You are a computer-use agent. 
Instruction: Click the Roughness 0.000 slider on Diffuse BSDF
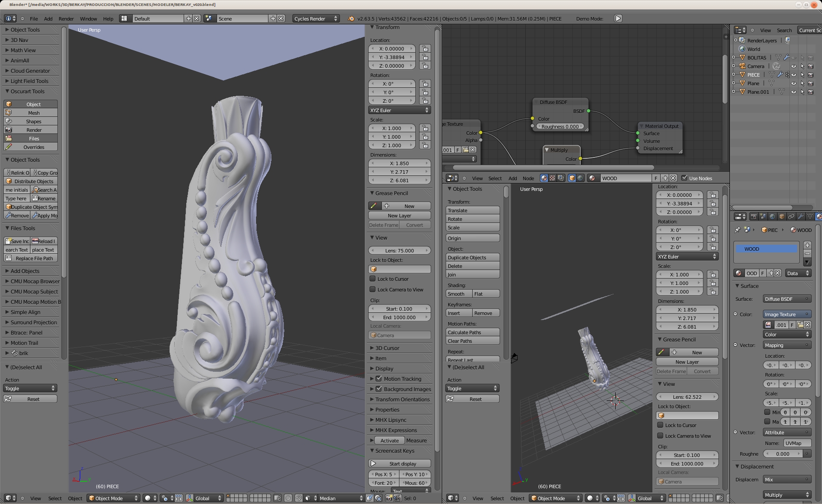(560, 127)
